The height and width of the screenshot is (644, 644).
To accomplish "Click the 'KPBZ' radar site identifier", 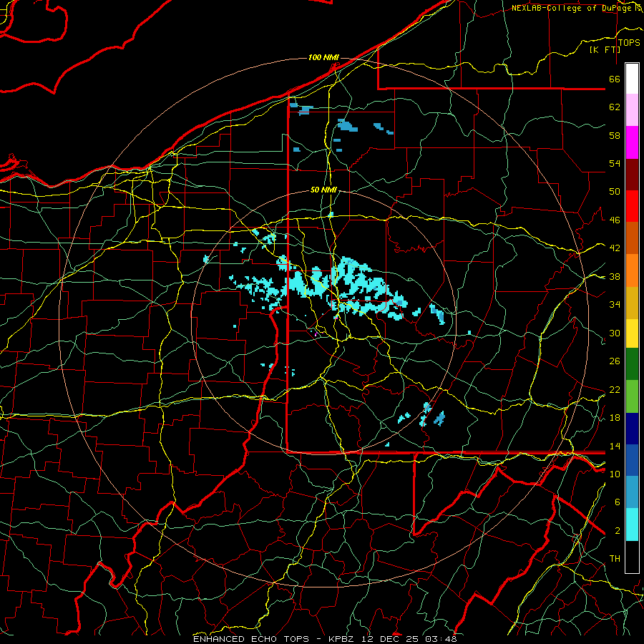I will (341, 639).
